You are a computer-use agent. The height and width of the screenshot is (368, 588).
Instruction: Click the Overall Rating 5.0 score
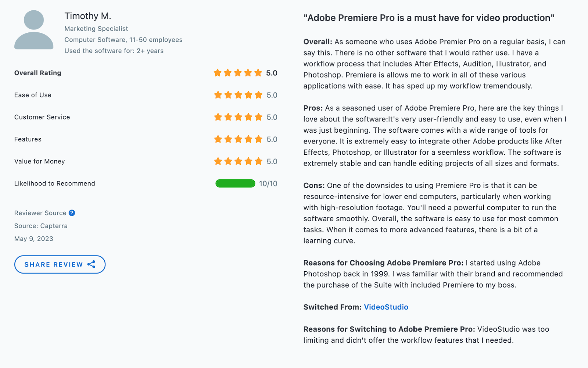pos(272,73)
